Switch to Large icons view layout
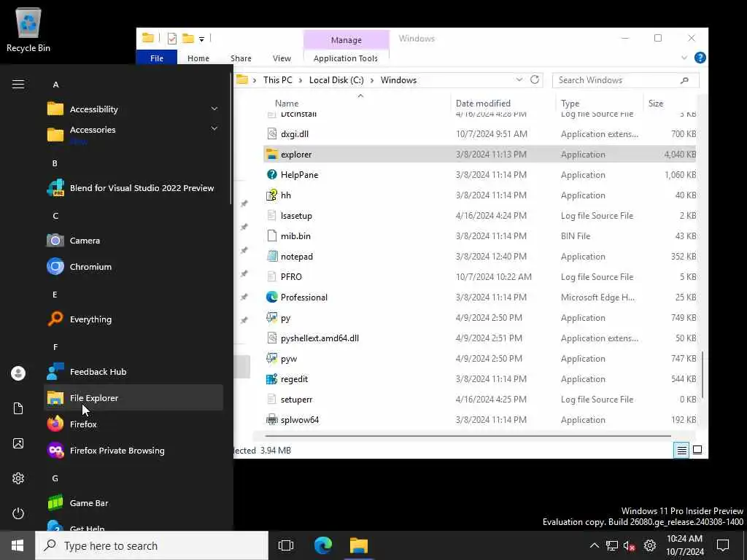Screen dimensions: 747x560 (x=697, y=450)
